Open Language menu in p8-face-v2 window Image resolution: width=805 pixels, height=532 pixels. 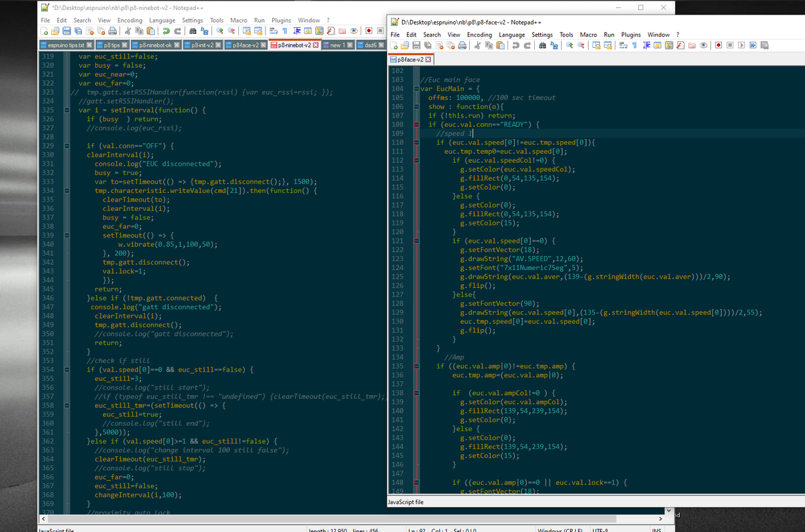[x=512, y=35]
